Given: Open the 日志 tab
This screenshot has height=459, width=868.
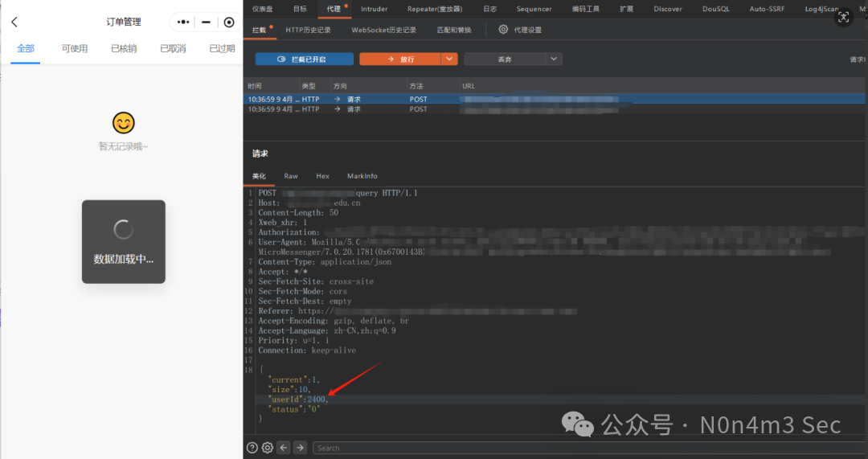Looking at the screenshot, I should pyautogui.click(x=490, y=9).
